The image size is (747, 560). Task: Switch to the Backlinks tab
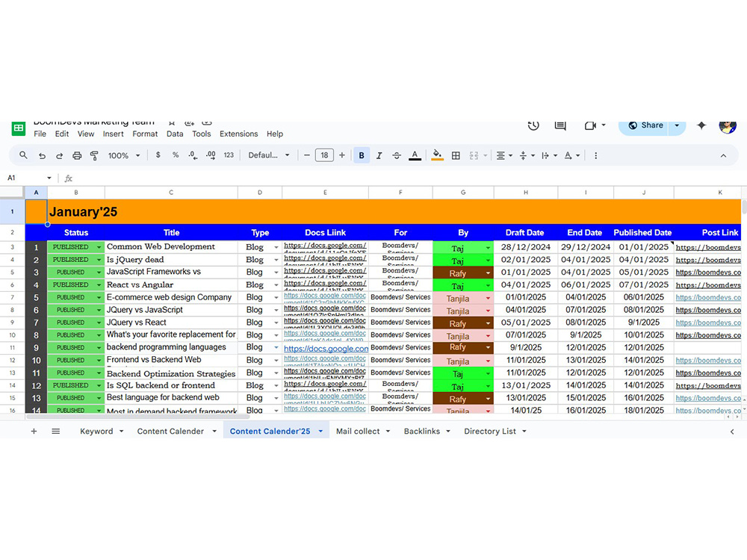[x=421, y=431]
